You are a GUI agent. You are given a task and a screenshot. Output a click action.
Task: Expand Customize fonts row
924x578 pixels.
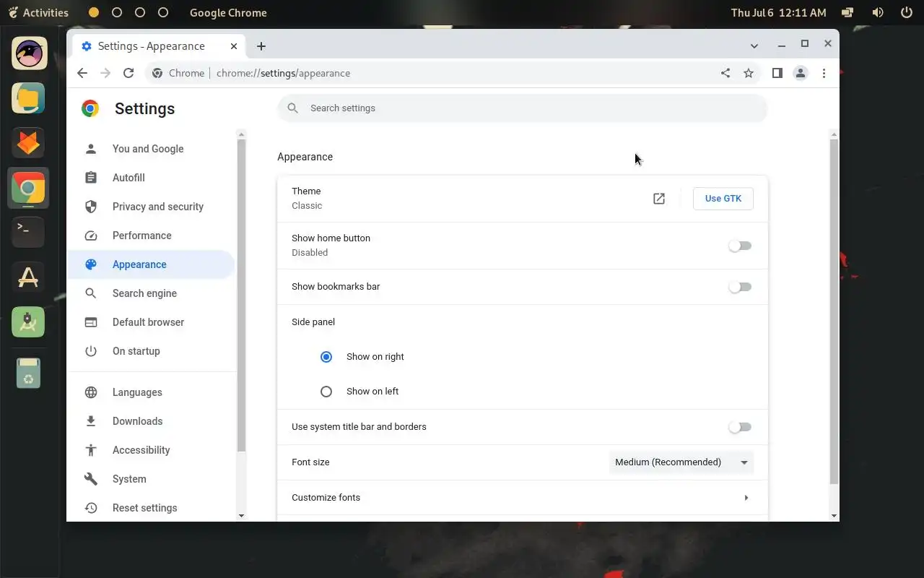(x=523, y=498)
